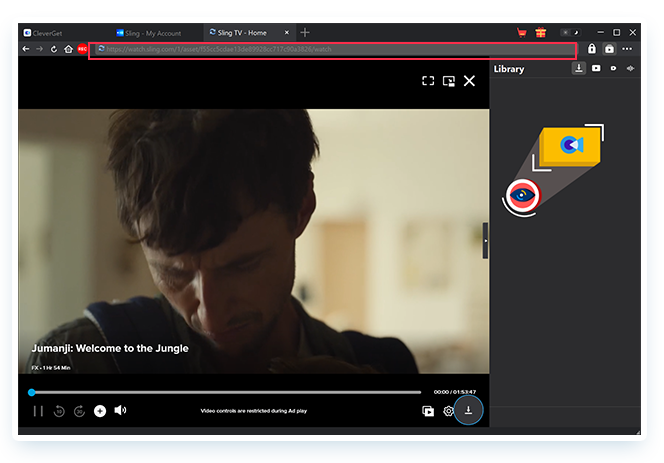
Task: Reload the current page
Action: pyautogui.click(x=54, y=49)
